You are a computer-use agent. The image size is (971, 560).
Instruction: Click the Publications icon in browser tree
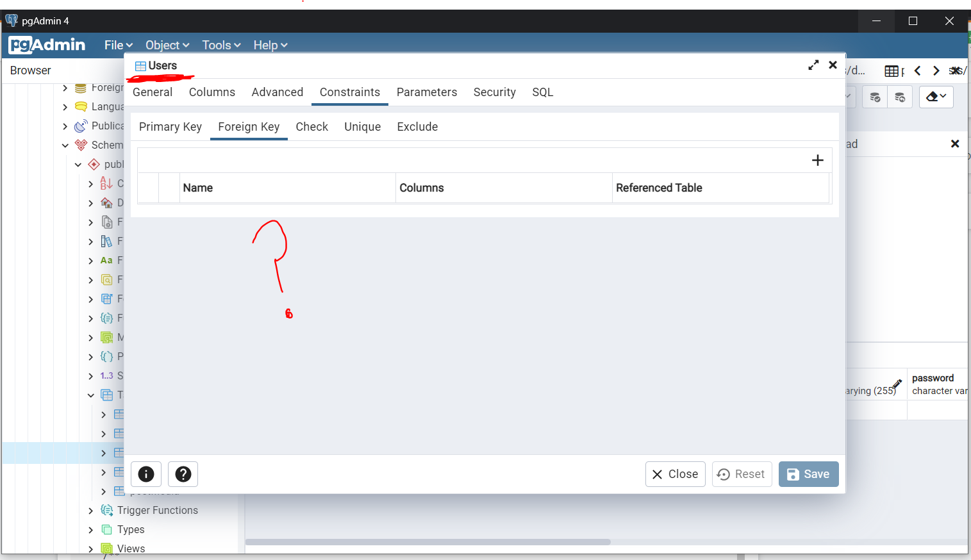tap(81, 126)
